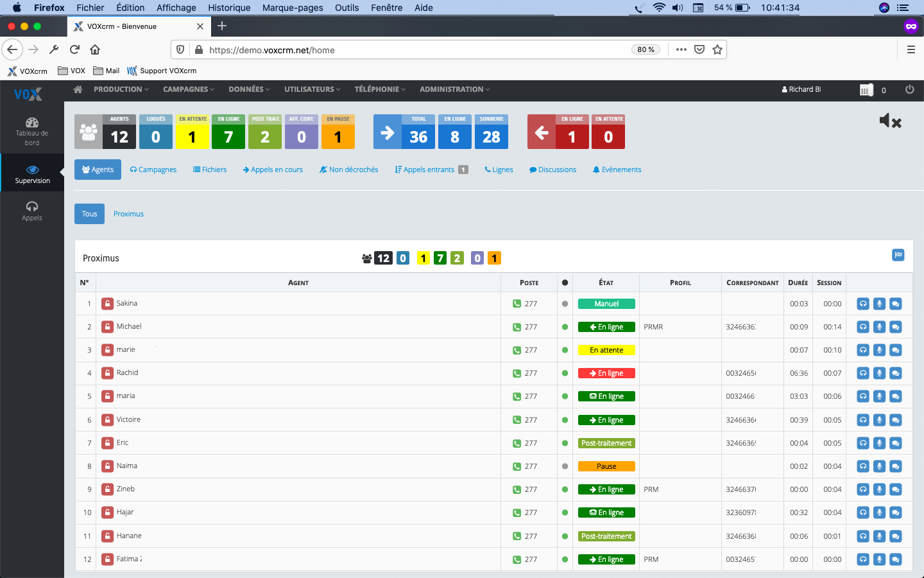Click the Manuel status of Sakina
924x578 pixels.
[x=606, y=304]
